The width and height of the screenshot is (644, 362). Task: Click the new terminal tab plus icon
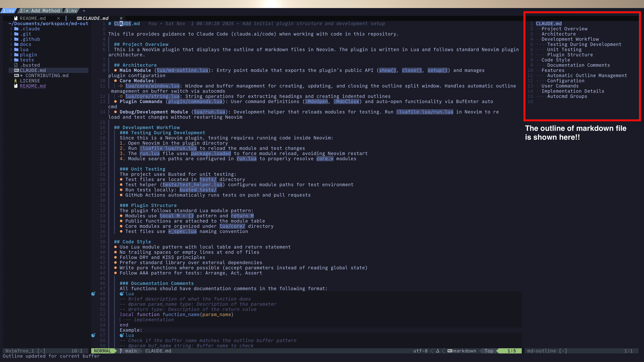[84, 11]
